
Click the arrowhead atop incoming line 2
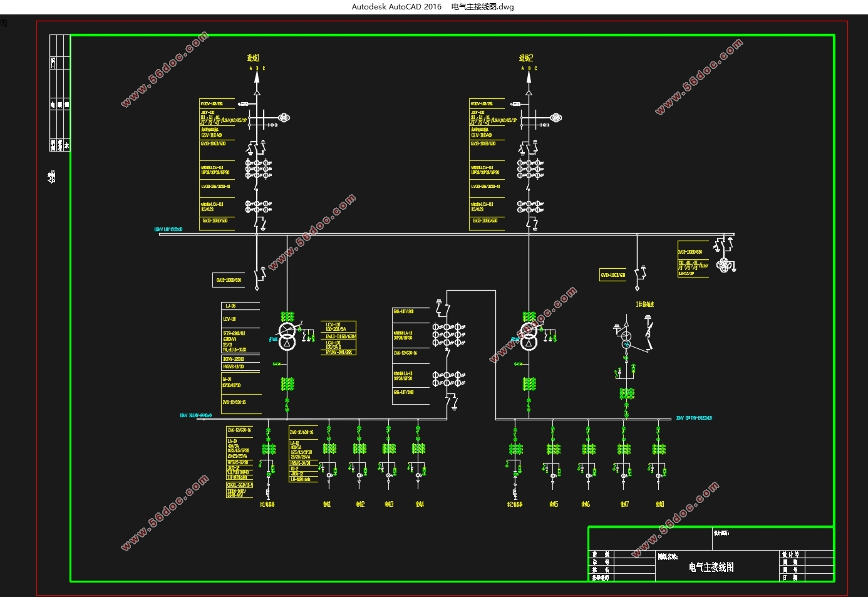pyautogui.click(x=529, y=78)
